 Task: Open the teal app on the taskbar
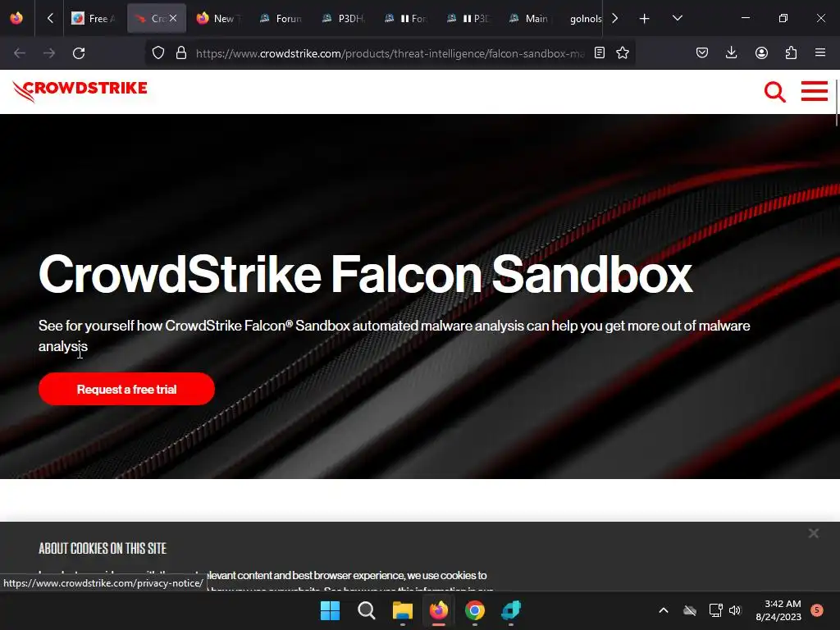pyautogui.click(x=511, y=610)
